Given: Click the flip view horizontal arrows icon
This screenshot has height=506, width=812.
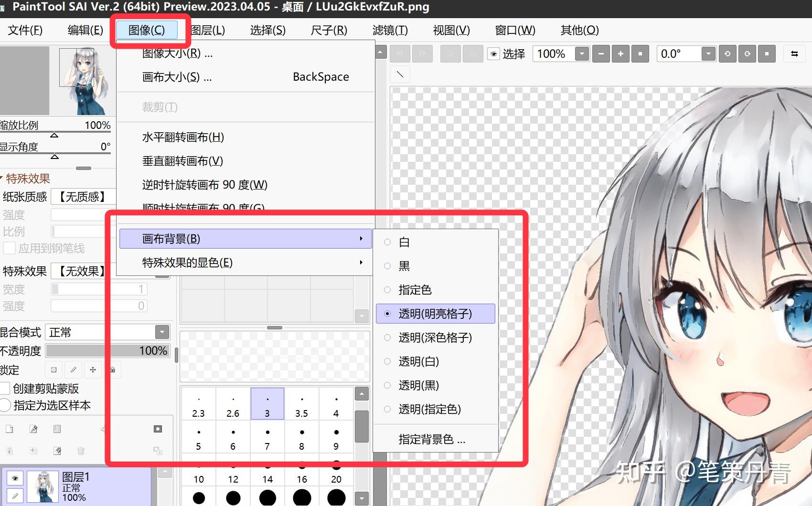Looking at the screenshot, I should tap(794, 54).
